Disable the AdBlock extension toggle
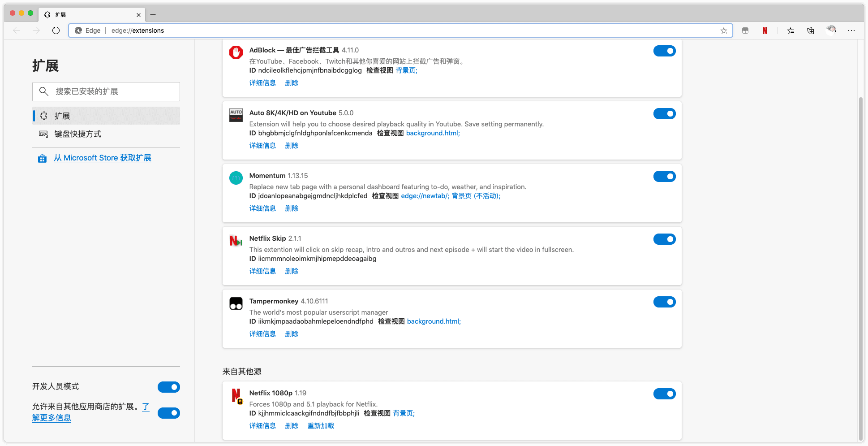 (664, 51)
